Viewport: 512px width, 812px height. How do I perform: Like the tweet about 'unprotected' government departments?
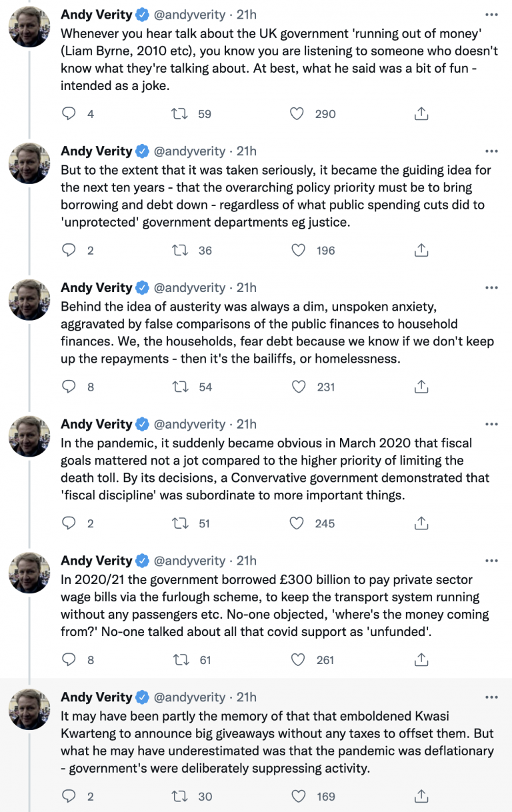(x=297, y=251)
